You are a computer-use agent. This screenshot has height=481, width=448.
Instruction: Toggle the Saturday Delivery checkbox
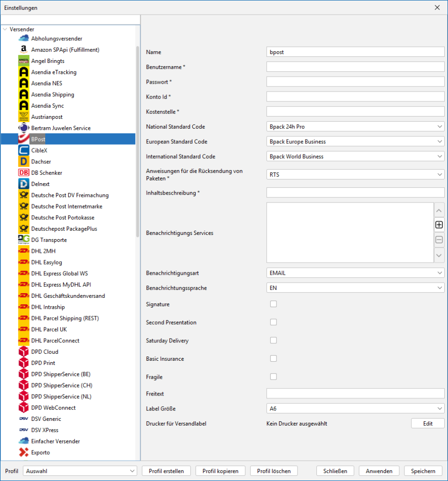(x=273, y=340)
